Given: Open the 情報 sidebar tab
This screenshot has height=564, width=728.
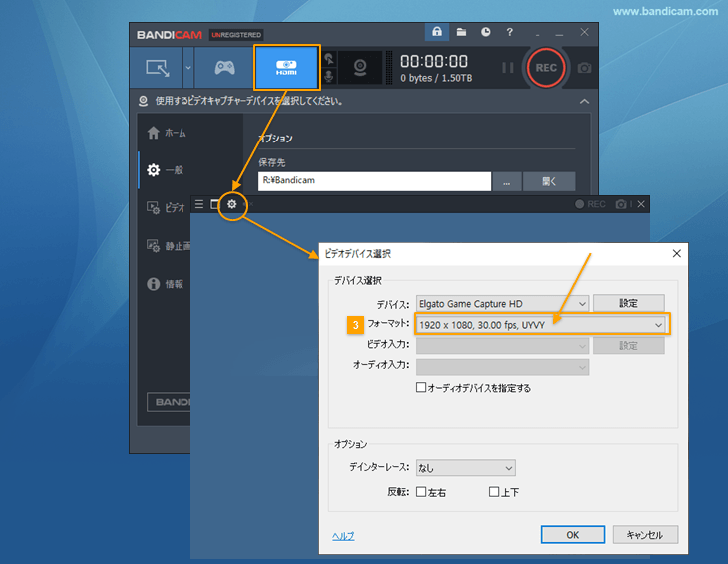Looking at the screenshot, I should point(166,284).
